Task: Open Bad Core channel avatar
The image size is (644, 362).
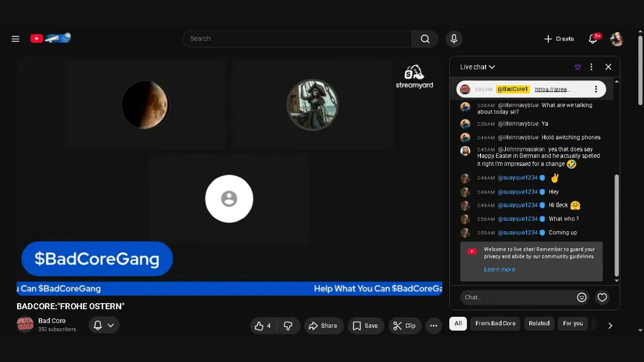Action: pyautogui.click(x=25, y=325)
